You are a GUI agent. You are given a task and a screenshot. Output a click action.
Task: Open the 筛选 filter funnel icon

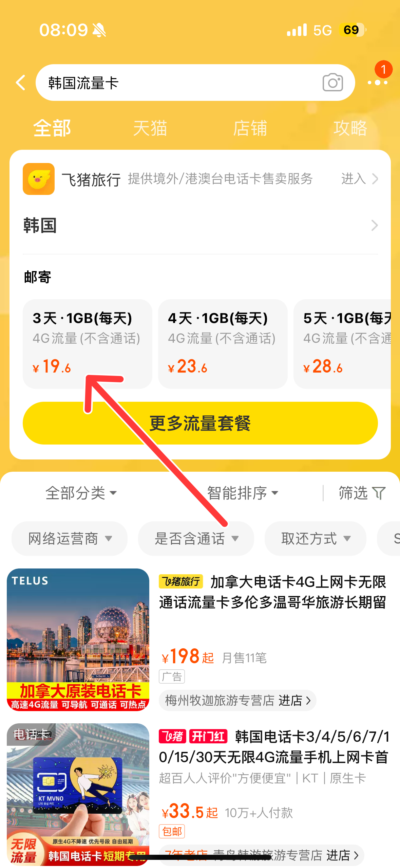(x=379, y=493)
